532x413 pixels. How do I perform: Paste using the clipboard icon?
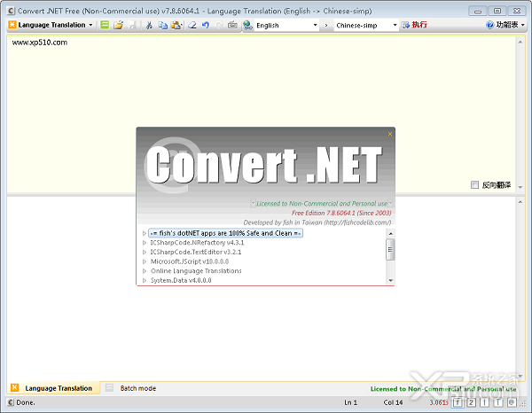point(176,25)
